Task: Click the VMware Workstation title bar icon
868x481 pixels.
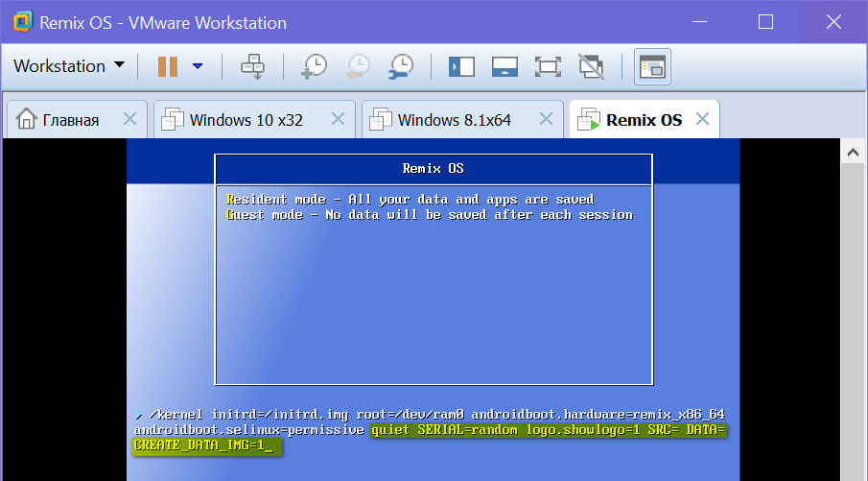Action: pyautogui.click(x=23, y=22)
